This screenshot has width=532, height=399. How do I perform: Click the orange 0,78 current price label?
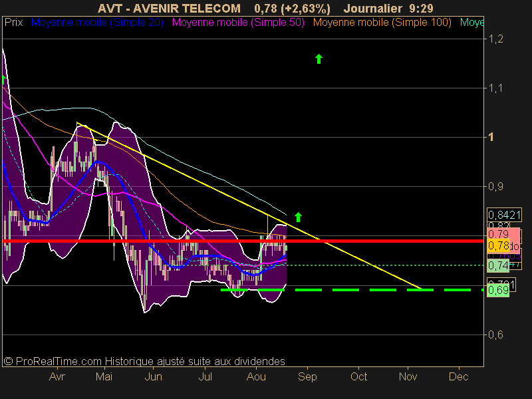click(498, 245)
